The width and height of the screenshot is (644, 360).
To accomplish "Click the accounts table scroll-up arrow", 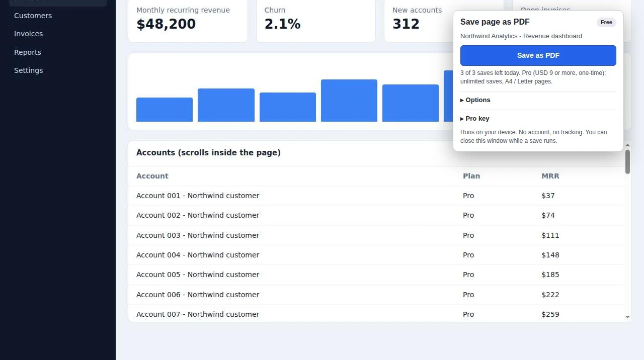I will [627, 145].
